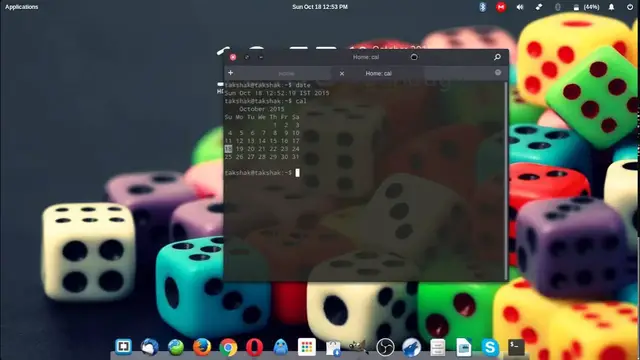Launch OBS Studio from the dock
This screenshot has height=360, width=640.
pyautogui.click(x=385, y=347)
